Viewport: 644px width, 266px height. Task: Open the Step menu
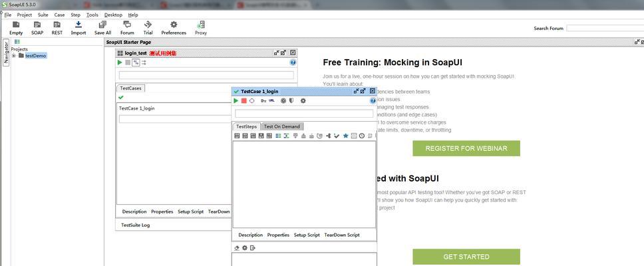pyautogui.click(x=76, y=15)
